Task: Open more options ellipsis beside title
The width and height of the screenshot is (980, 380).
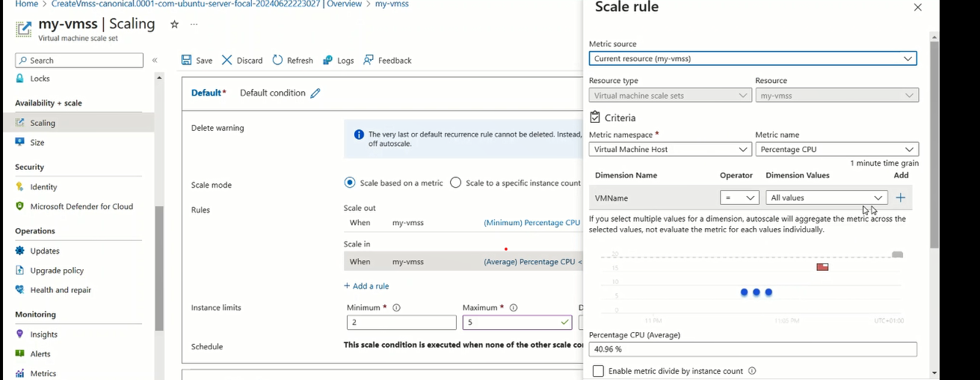Action: 194,24
